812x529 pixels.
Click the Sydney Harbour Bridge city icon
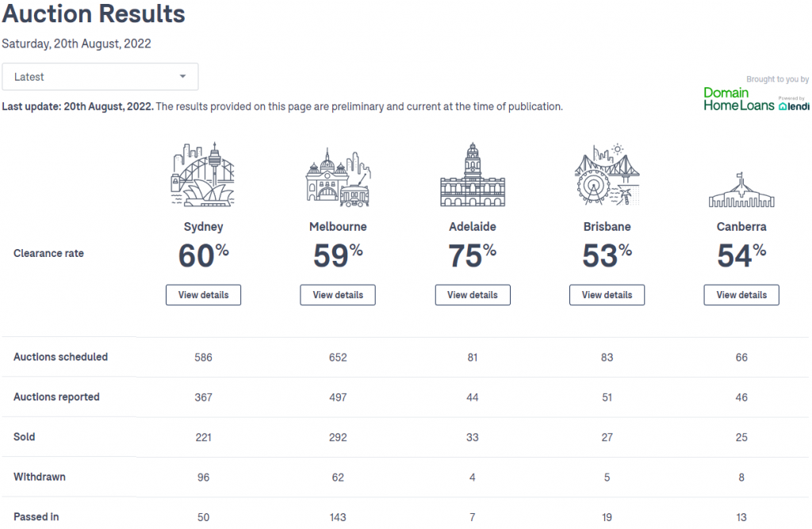click(x=203, y=174)
